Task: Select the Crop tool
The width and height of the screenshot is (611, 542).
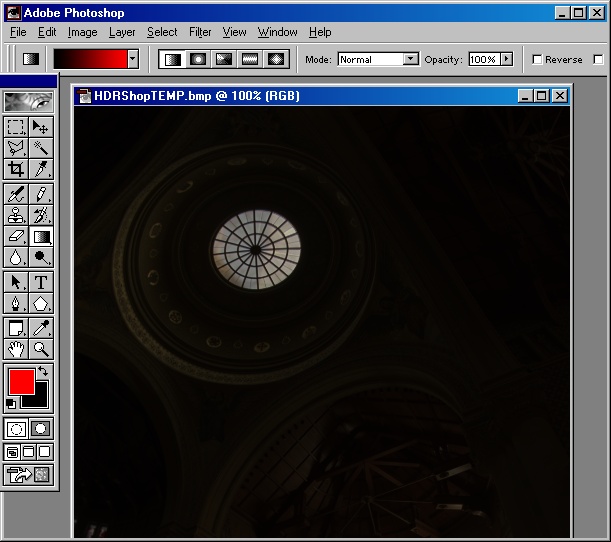Action: point(16,169)
